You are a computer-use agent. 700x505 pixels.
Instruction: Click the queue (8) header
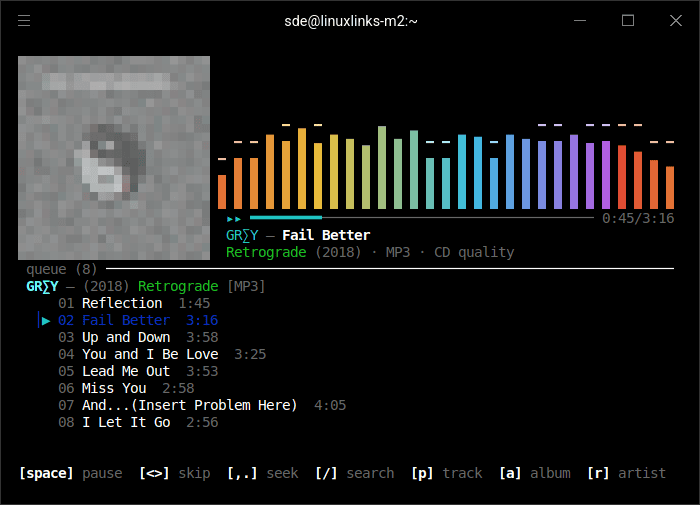(62, 269)
